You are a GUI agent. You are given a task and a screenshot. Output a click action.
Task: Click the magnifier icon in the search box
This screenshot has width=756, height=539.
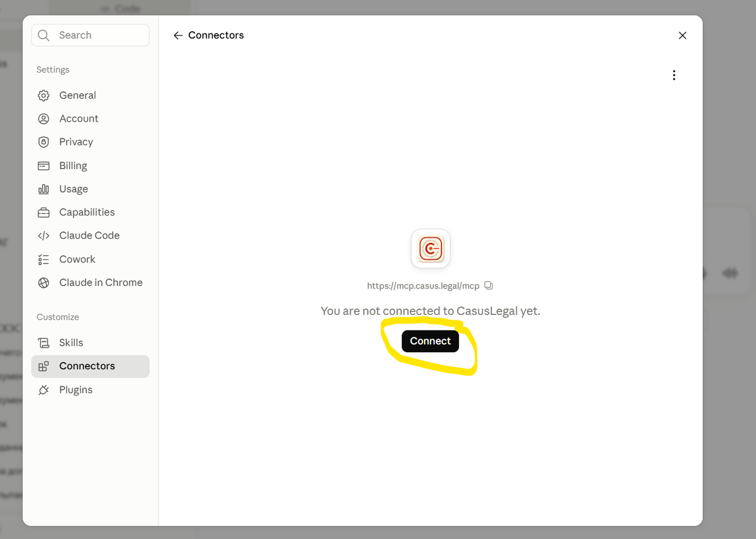pos(44,35)
